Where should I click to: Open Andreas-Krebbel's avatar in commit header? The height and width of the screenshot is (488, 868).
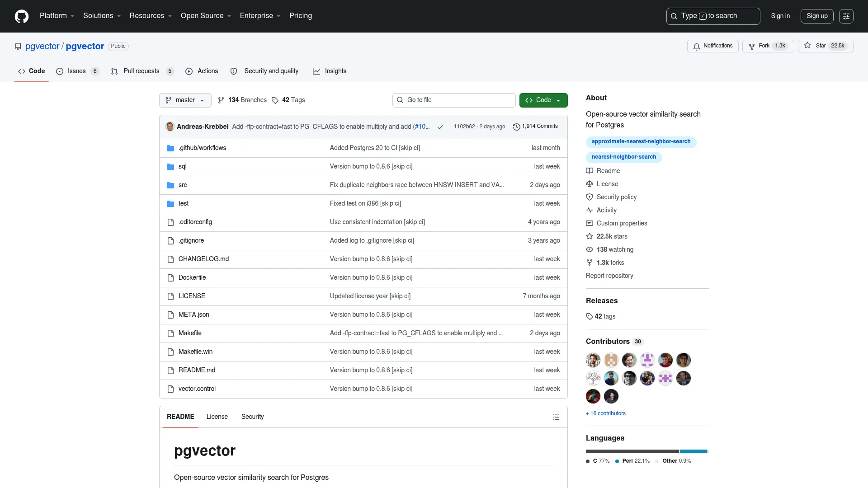point(170,127)
